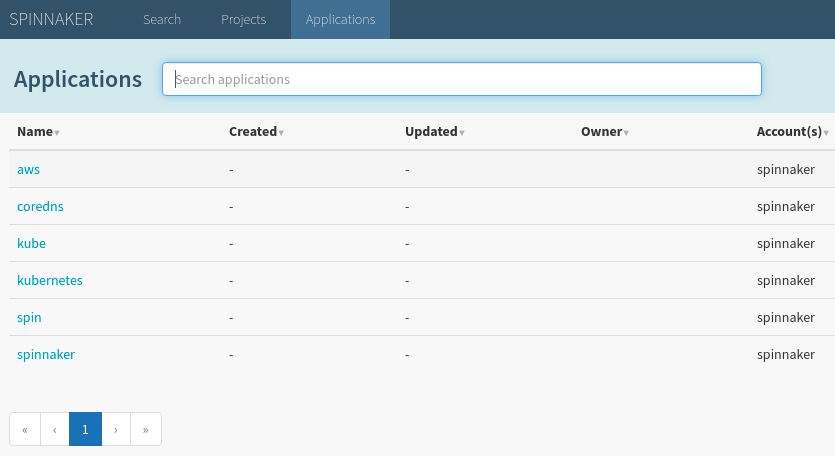This screenshot has width=835, height=456.
Task: Open the Search navigation tab
Action: pyautogui.click(x=162, y=19)
